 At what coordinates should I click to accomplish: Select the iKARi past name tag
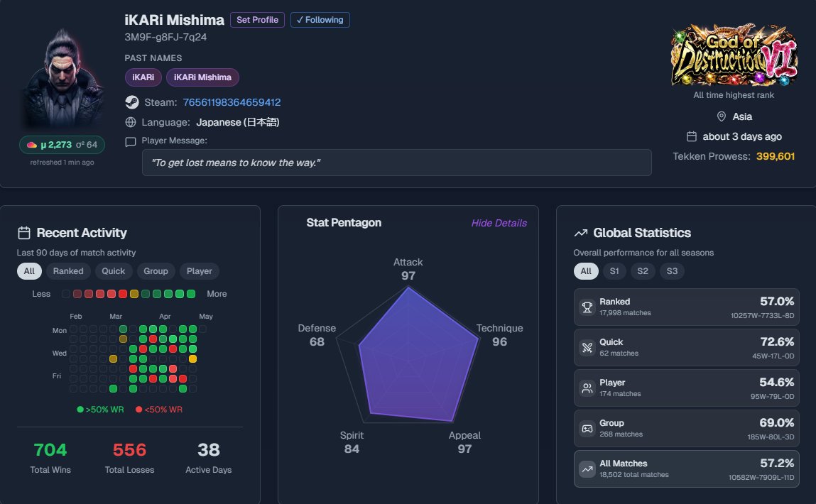click(x=143, y=77)
